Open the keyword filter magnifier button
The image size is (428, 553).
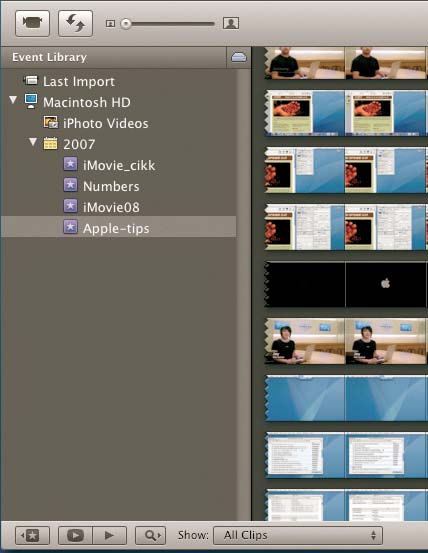click(x=151, y=535)
